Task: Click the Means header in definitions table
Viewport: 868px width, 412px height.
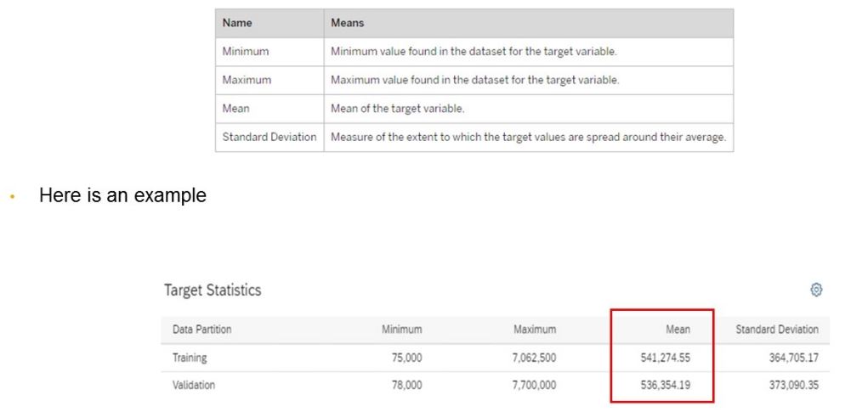Action: click(347, 23)
